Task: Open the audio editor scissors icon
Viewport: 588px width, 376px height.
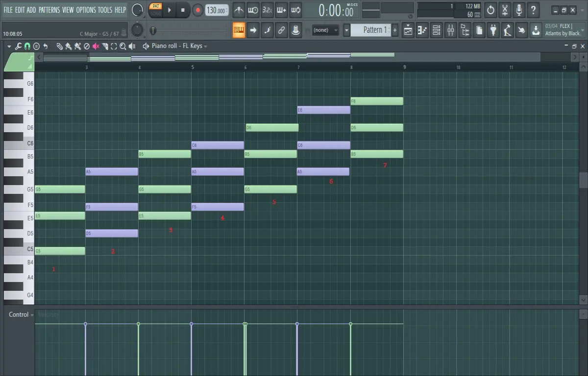Action: click(x=505, y=10)
